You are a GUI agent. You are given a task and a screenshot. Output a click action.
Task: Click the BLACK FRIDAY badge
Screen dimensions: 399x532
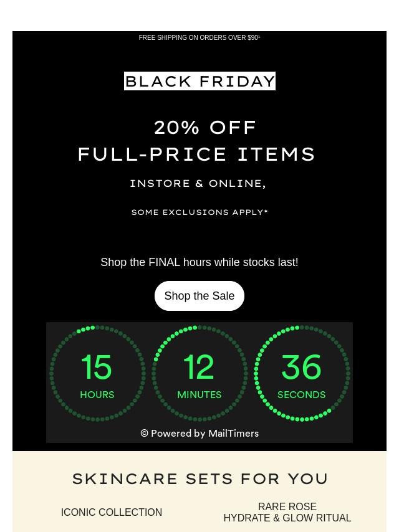(x=199, y=81)
